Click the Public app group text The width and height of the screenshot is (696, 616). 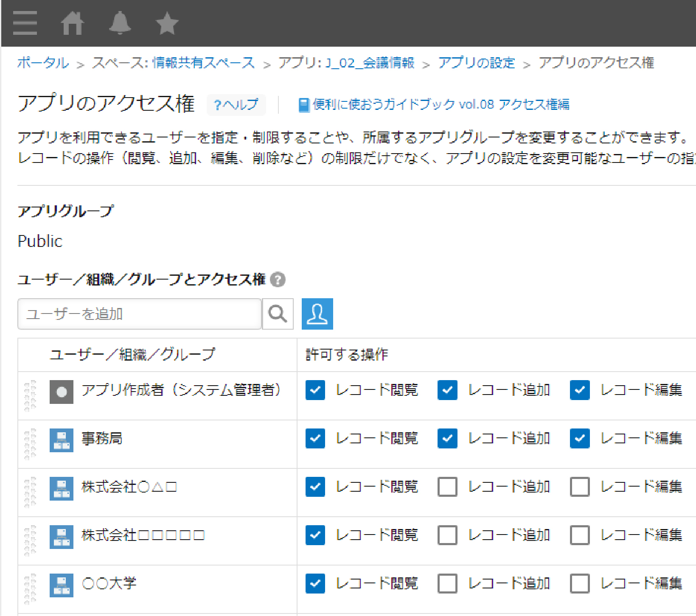(x=40, y=241)
